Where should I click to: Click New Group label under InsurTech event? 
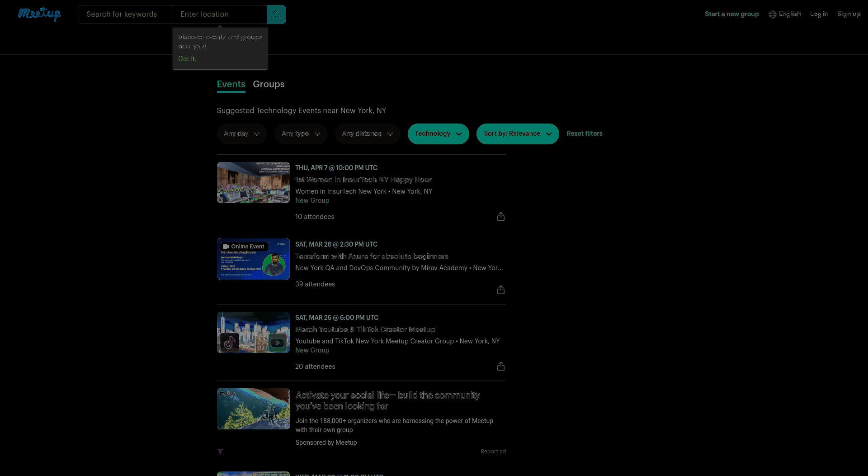point(312,201)
